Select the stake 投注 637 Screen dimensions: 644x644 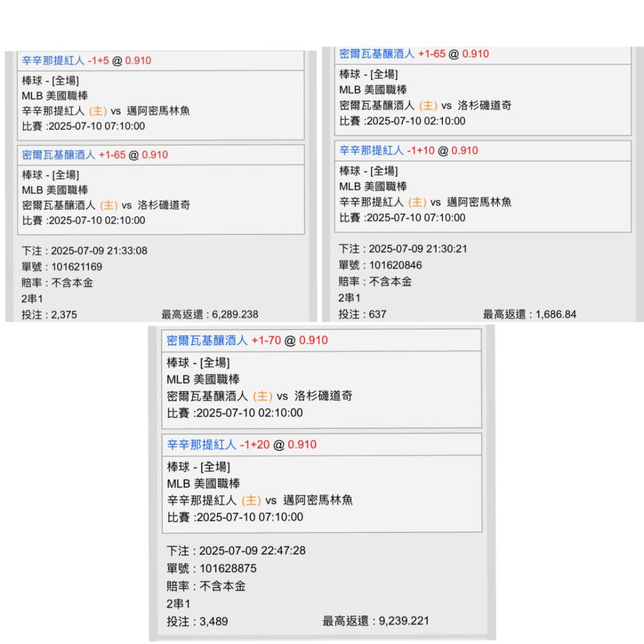(x=362, y=315)
